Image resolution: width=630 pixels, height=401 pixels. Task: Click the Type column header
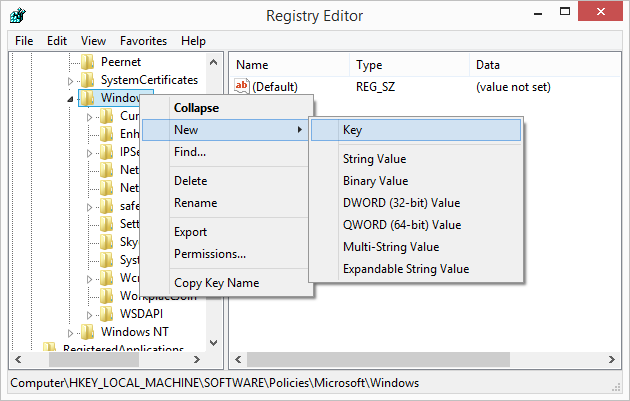pyautogui.click(x=409, y=65)
